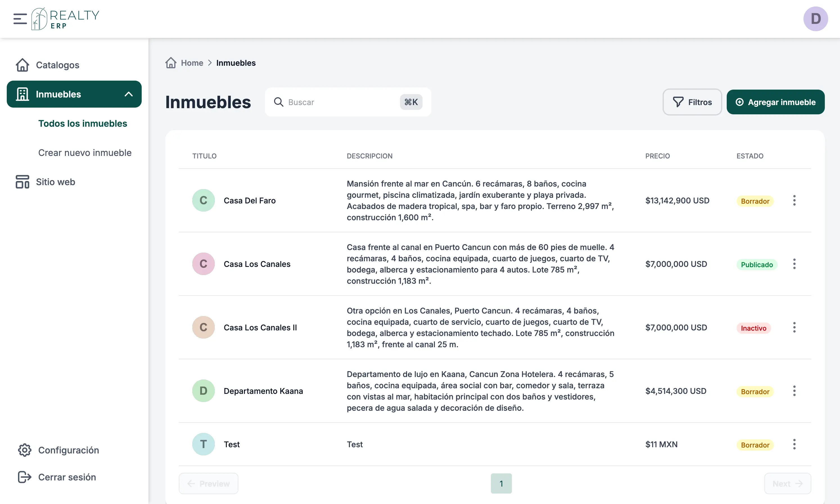The image size is (840, 504).
Task: Click the green D avatar of Departamento Kaana
Action: (x=203, y=391)
